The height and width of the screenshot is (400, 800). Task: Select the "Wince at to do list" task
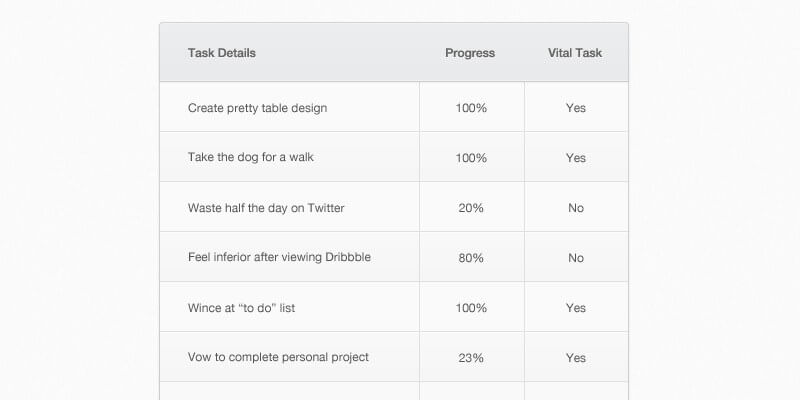pyautogui.click(x=241, y=308)
